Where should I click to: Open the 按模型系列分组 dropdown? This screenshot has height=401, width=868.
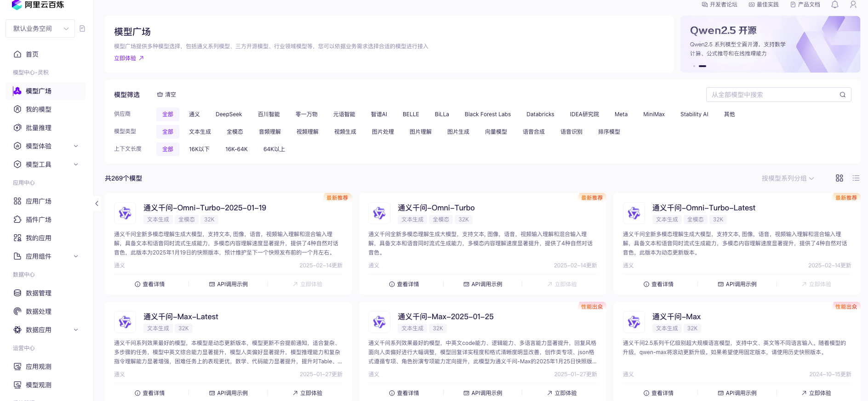[x=788, y=178]
